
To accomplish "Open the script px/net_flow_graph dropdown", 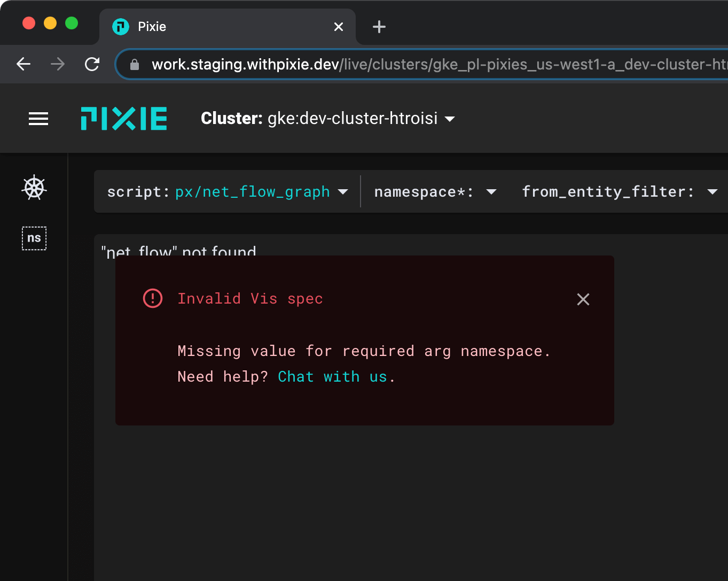I will (x=343, y=192).
